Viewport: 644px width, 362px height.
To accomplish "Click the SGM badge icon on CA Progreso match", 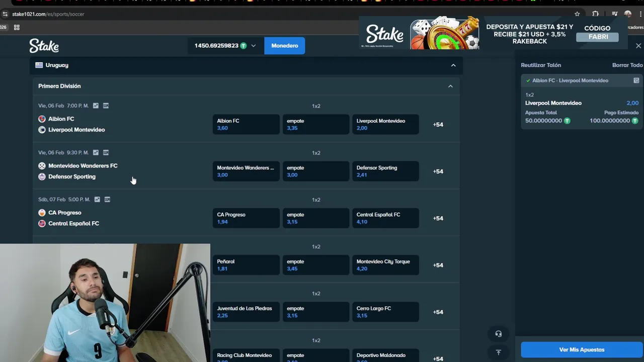I will coord(107,199).
